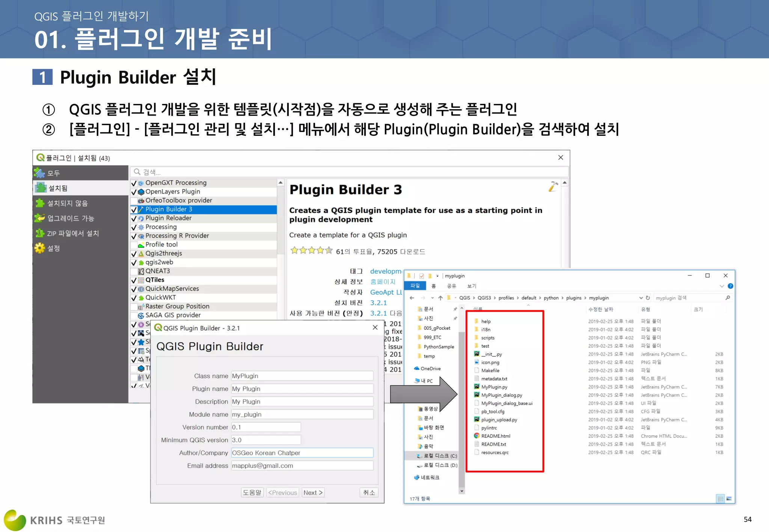
Task: Click the Class name field containing MyPlugin
Action: [302, 376]
